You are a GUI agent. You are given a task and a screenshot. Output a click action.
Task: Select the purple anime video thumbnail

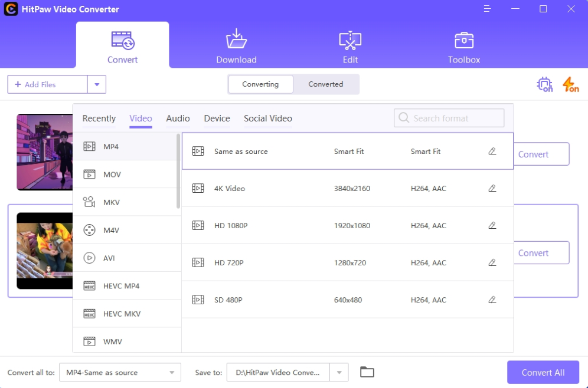(x=45, y=152)
